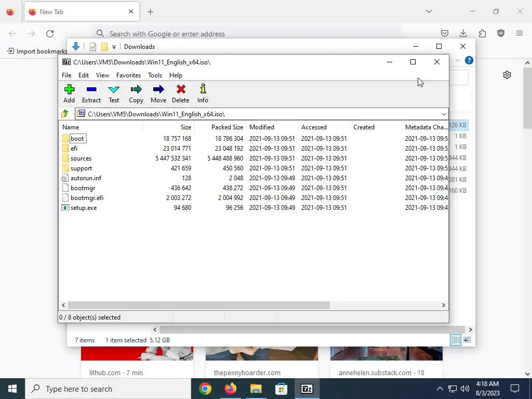Sort by the Accessed column header
Viewport: 532px width, 399px height.
click(x=324, y=127)
